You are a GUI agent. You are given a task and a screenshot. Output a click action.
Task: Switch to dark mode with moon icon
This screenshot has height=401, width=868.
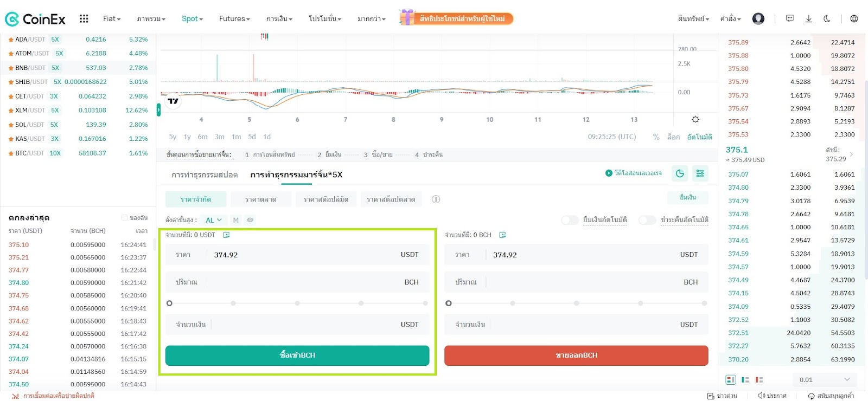827,19
